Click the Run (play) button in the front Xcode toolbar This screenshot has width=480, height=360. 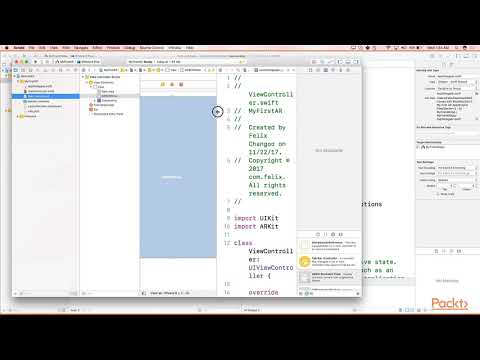tap(35, 62)
